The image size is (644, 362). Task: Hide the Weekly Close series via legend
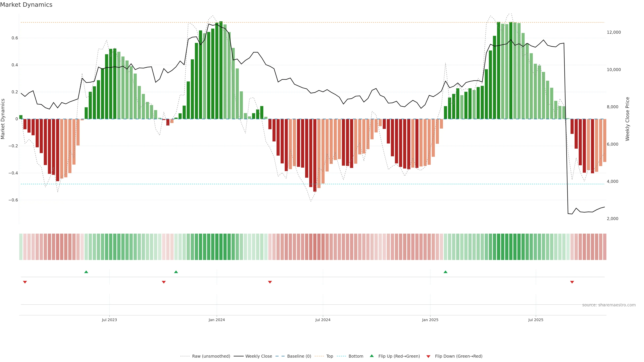click(258, 356)
